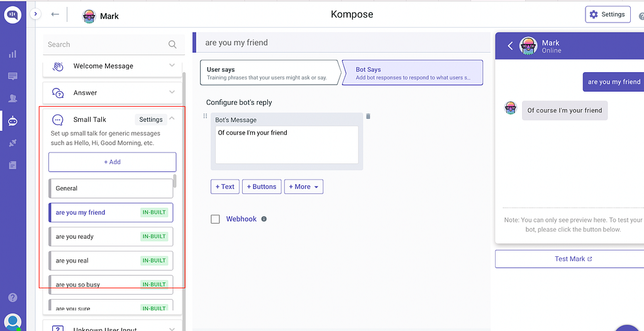This screenshot has width=644, height=331.
Task: Click the Welcome Message waving hand icon
Action: tap(58, 66)
